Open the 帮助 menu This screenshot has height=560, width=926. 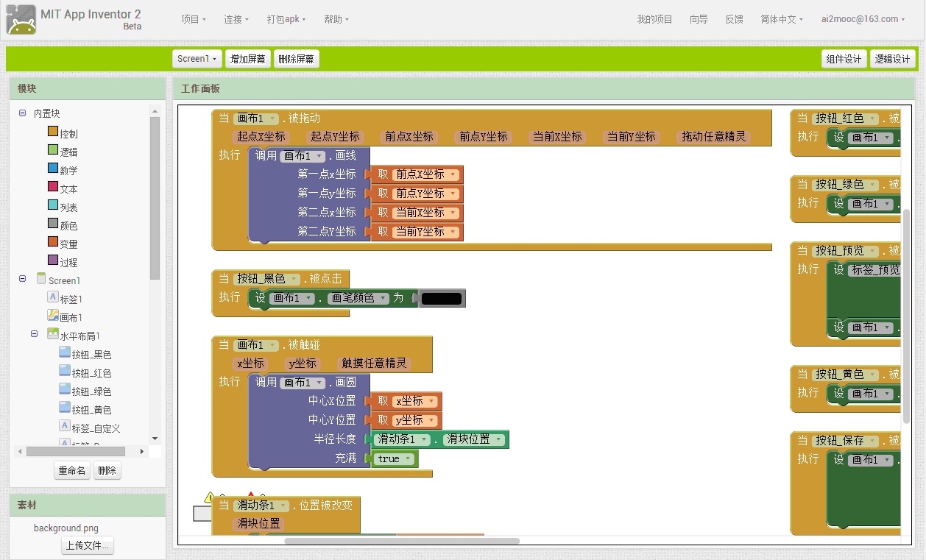click(336, 19)
